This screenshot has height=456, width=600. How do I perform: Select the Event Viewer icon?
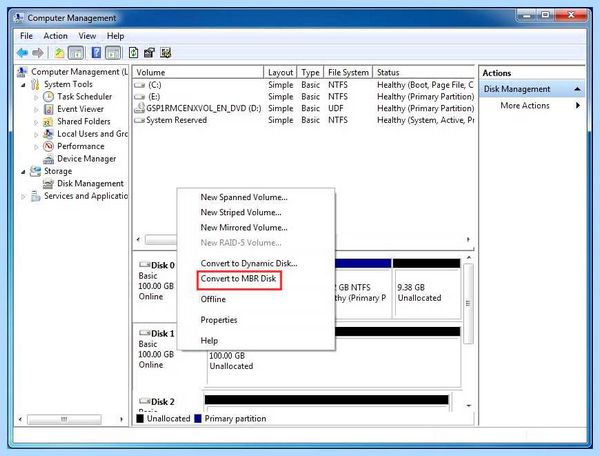click(x=49, y=109)
